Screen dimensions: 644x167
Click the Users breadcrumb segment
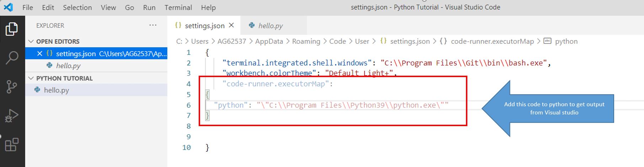pos(200,42)
